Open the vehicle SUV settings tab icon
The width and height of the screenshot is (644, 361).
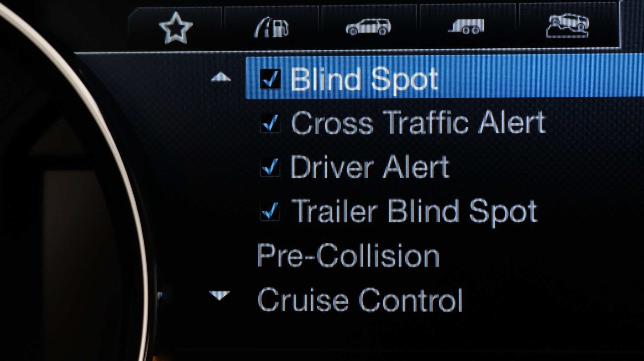coord(368,27)
